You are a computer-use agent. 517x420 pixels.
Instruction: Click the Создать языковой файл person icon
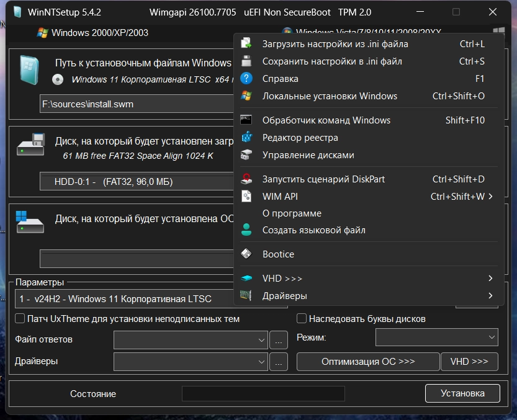tap(246, 230)
